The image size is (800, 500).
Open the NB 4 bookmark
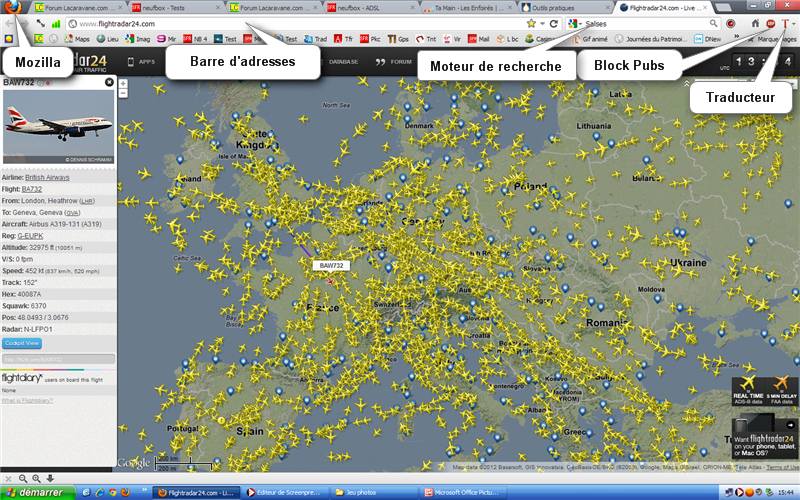pos(195,39)
